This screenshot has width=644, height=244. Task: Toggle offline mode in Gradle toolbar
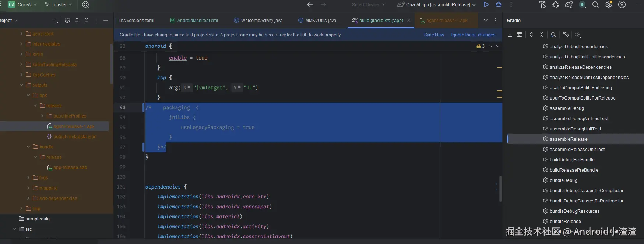tap(566, 35)
